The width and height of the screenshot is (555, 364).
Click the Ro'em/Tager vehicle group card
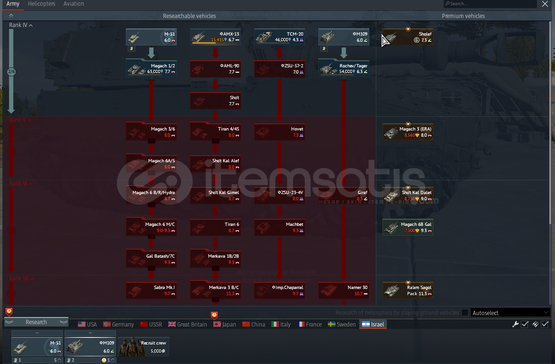[344, 68]
